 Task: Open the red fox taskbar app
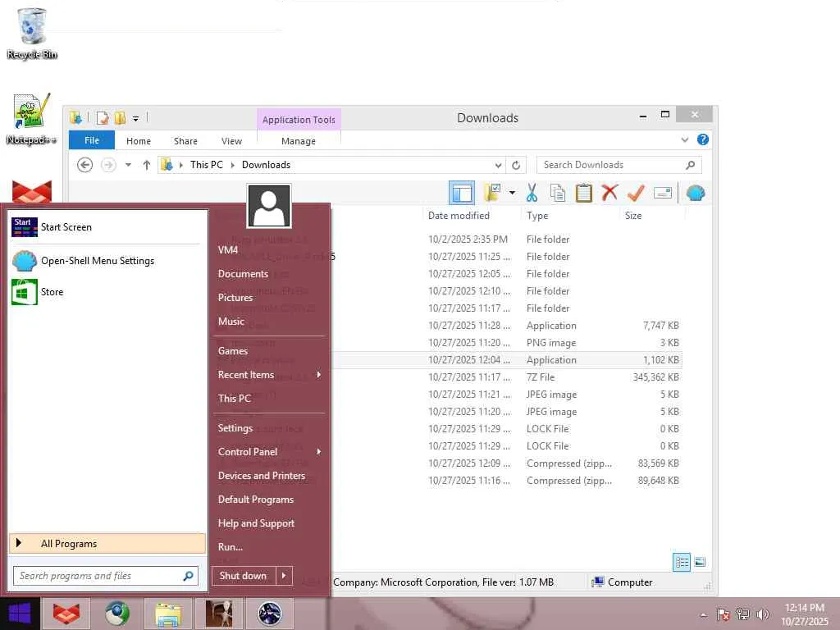point(66,614)
